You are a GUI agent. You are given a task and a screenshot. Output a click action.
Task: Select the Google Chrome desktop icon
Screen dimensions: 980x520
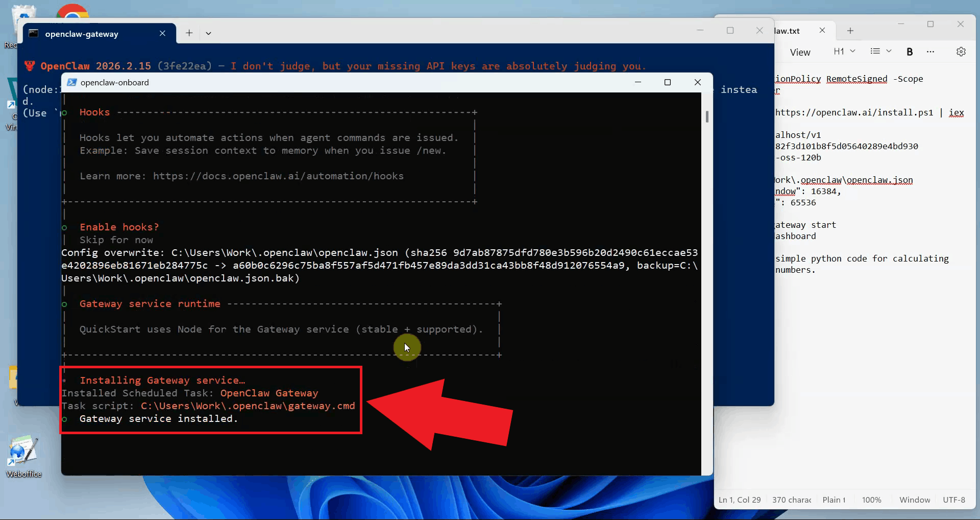tap(72, 13)
